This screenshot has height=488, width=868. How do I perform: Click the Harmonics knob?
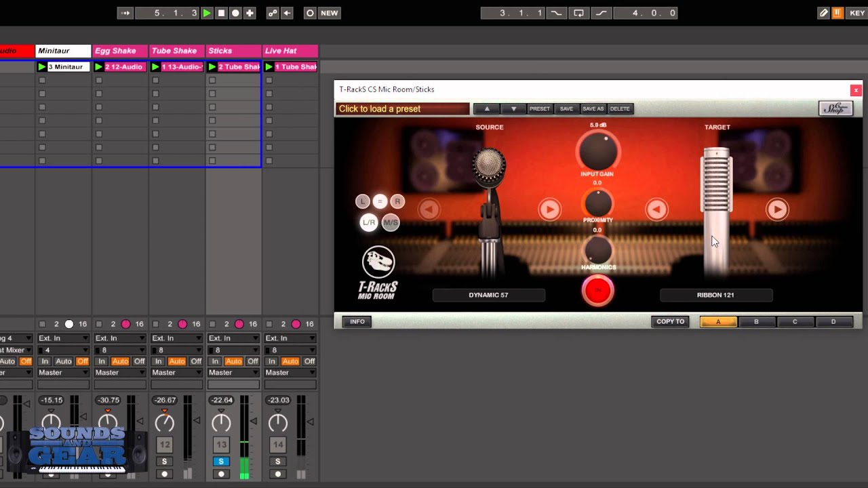pos(597,250)
